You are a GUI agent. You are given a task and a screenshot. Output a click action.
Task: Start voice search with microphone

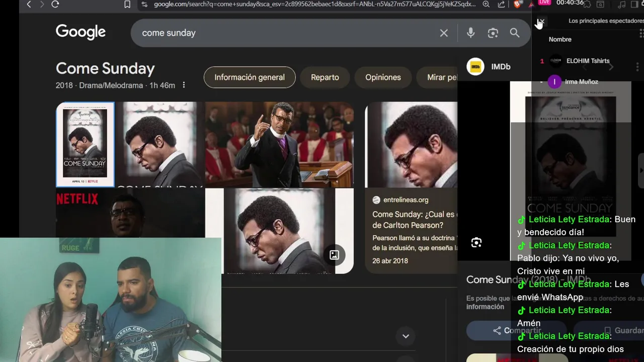click(x=470, y=33)
